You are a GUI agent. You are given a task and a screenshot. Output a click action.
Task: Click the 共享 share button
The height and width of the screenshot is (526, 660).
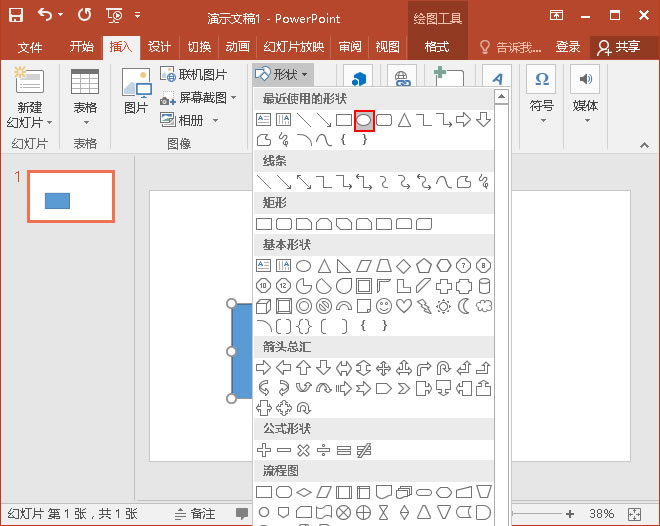click(618, 47)
